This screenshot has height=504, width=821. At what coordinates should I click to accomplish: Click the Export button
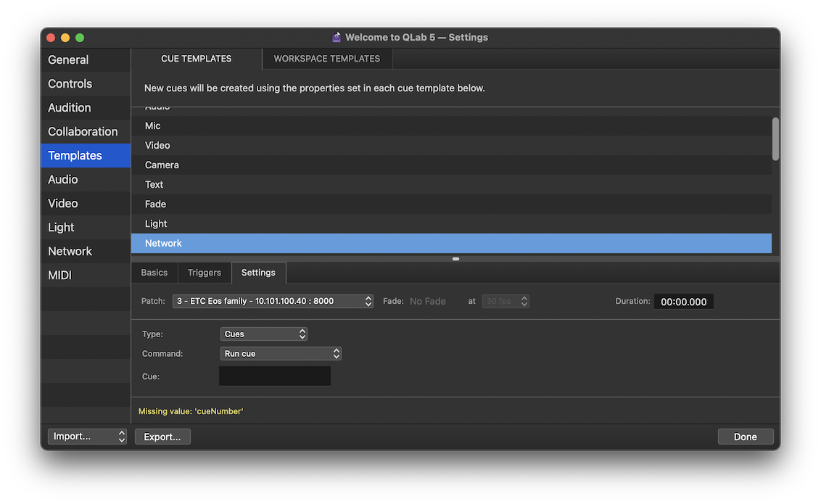pyautogui.click(x=162, y=437)
